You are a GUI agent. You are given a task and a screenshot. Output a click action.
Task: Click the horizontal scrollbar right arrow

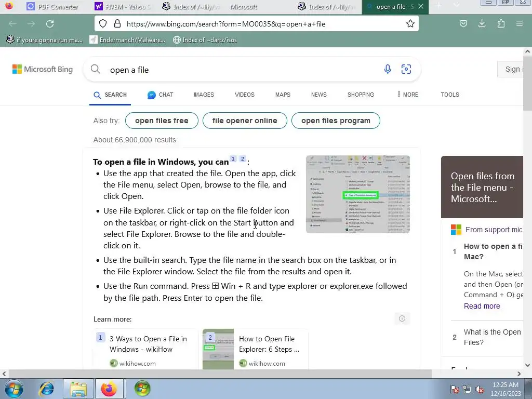[519, 374]
